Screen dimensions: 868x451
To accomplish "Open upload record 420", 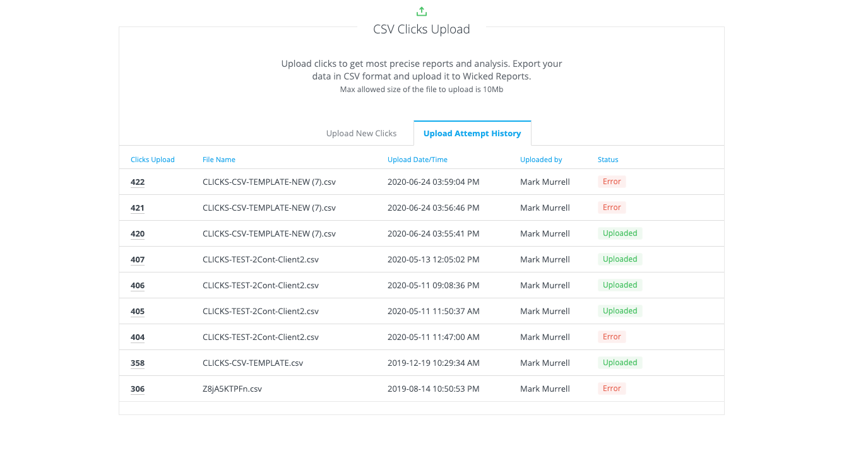I will (x=137, y=233).
